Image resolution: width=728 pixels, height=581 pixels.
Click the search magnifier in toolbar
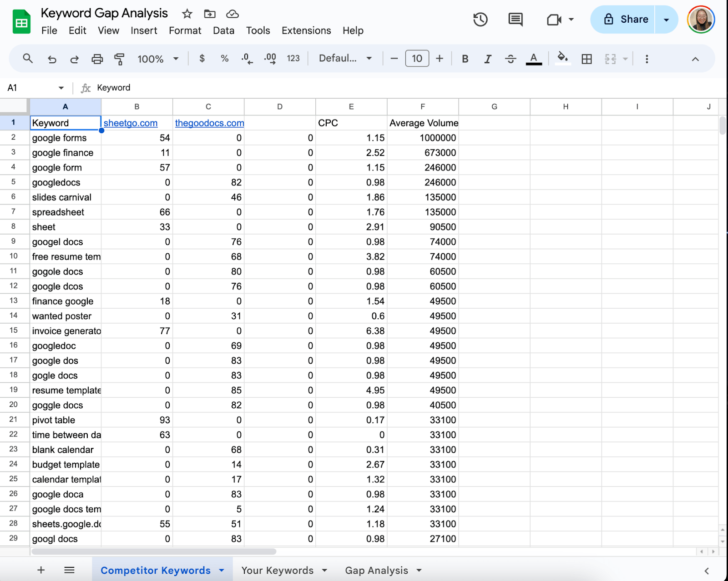[x=28, y=59]
